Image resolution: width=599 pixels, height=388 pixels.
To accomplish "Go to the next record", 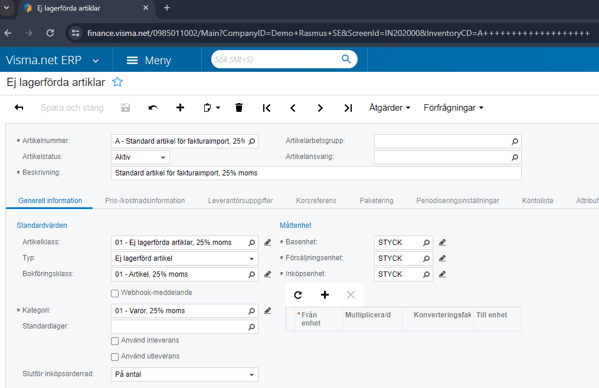I will [x=320, y=108].
